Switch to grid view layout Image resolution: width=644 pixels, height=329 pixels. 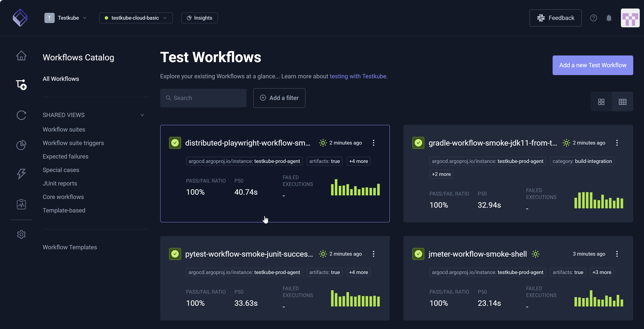(601, 102)
